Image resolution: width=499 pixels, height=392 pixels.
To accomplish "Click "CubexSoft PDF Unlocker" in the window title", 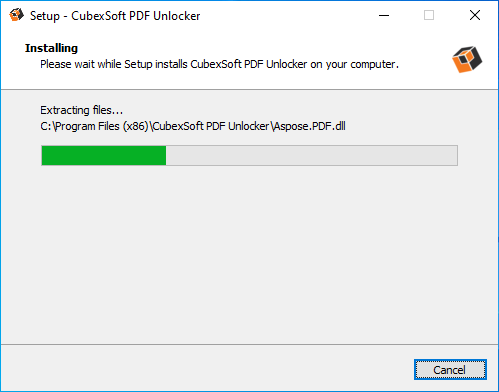I will 136,16.
